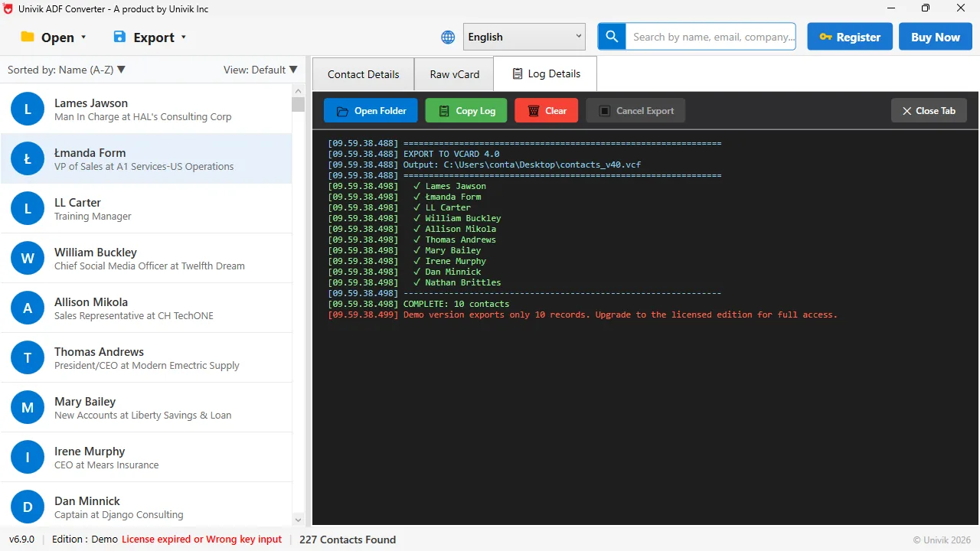Click the Cancel Export button
Image resolution: width=980 pixels, height=551 pixels.
(x=635, y=110)
